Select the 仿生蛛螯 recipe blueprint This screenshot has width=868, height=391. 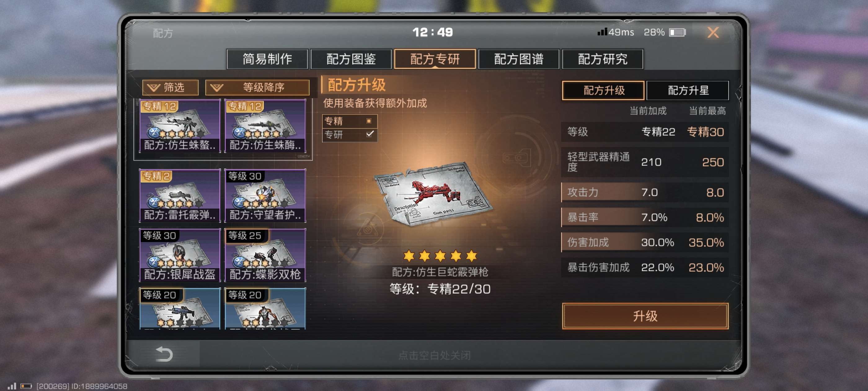pos(180,126)
